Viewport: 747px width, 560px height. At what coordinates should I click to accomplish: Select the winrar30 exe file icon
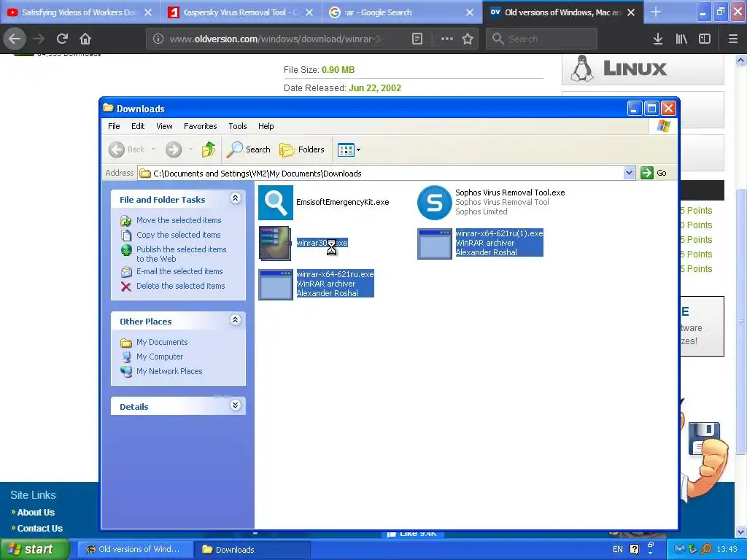275,244
